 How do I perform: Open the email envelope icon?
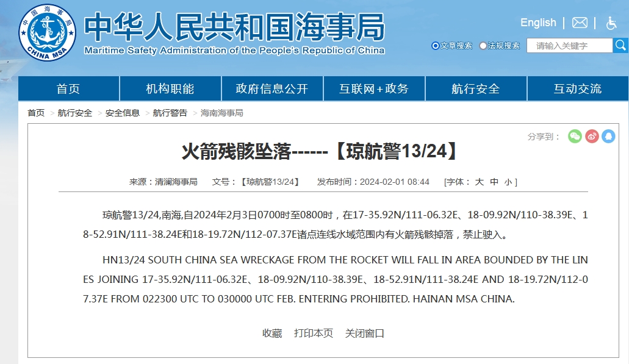(580, 23)
